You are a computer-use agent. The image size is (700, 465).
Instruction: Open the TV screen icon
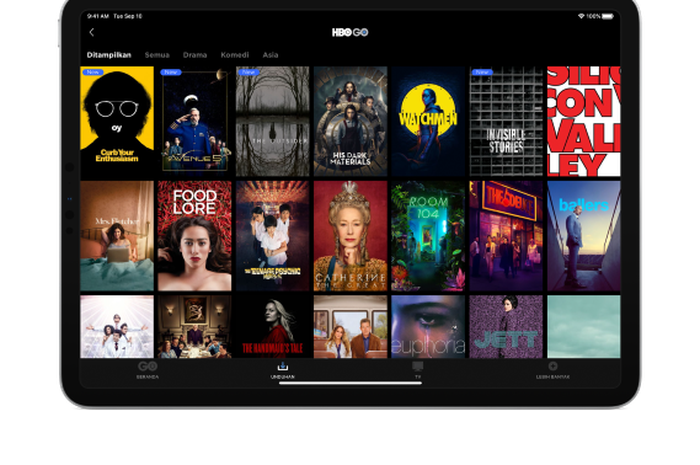pos(418,366)
